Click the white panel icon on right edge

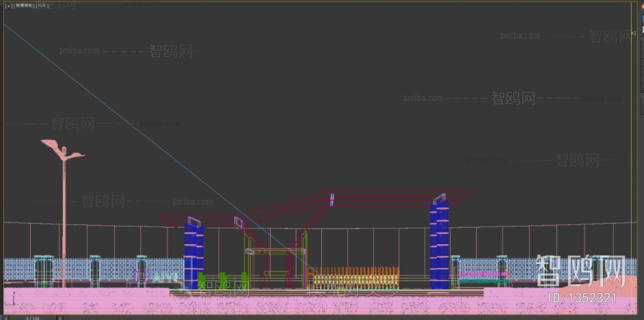point(643,27)
